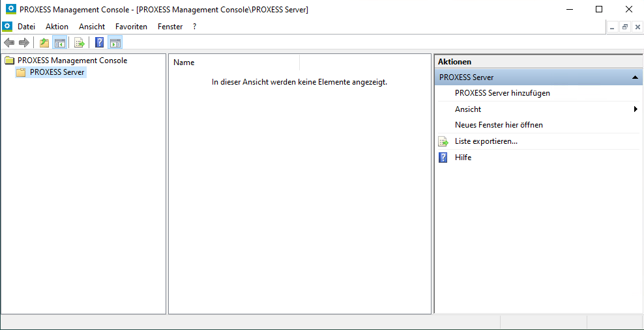Click the PROXESS Server actions section header
Viewport: 644px width, 330px height.
[x=538, y=77]
